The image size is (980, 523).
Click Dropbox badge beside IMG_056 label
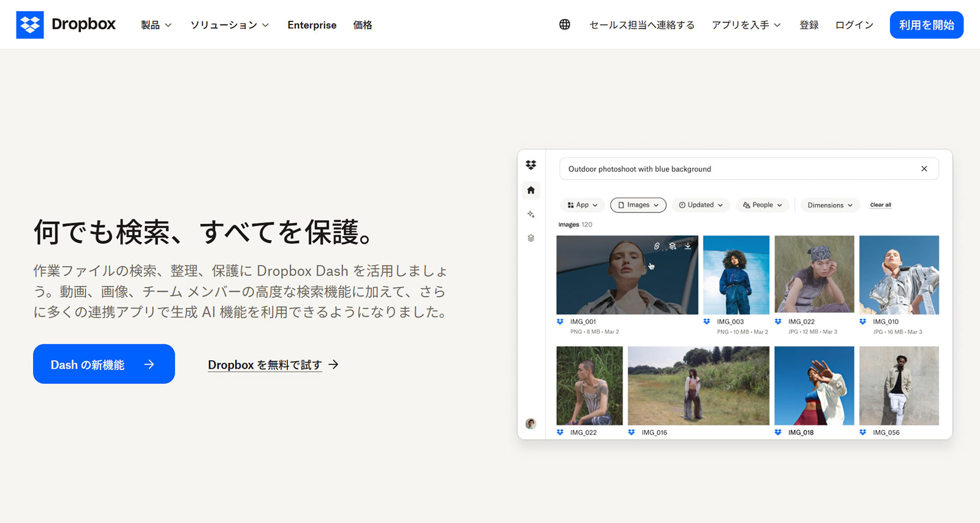pos(863,432)
